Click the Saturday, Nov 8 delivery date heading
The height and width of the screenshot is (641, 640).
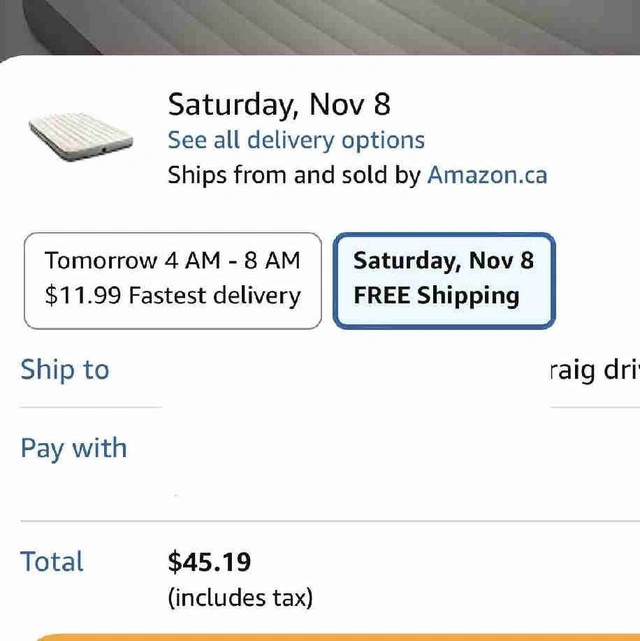(x=279, y=104)
